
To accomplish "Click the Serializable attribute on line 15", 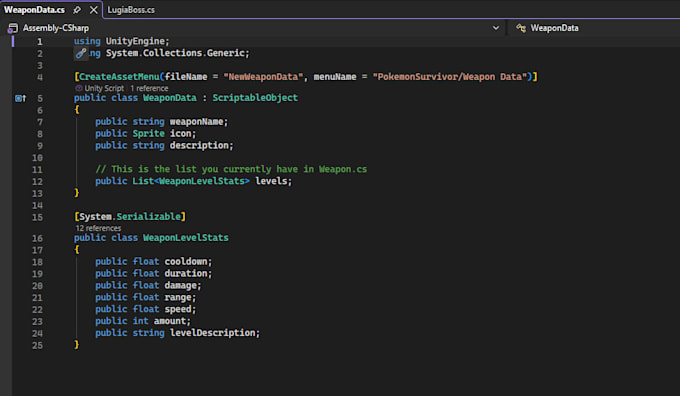I will tap(149, 216).
